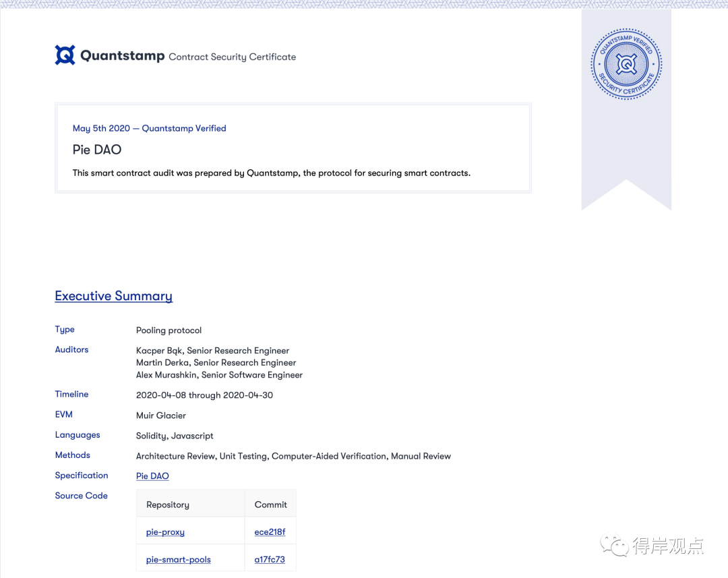This screenshot has width=728, height=578.
Task: Open the a17fc73 commit link
Action: [270, 559]
